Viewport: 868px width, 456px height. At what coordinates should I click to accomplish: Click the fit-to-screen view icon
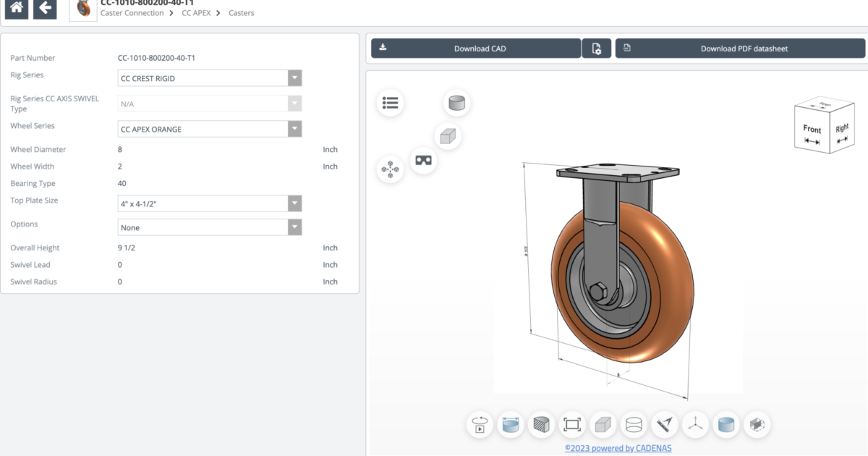(x=572, y=425)
